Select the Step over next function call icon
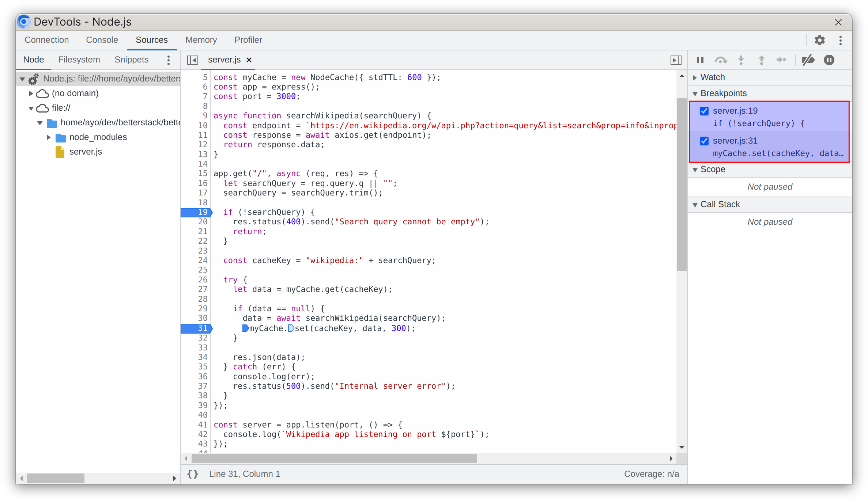The image size is (868, 502). pyautogui.click(x=721, y=60)
